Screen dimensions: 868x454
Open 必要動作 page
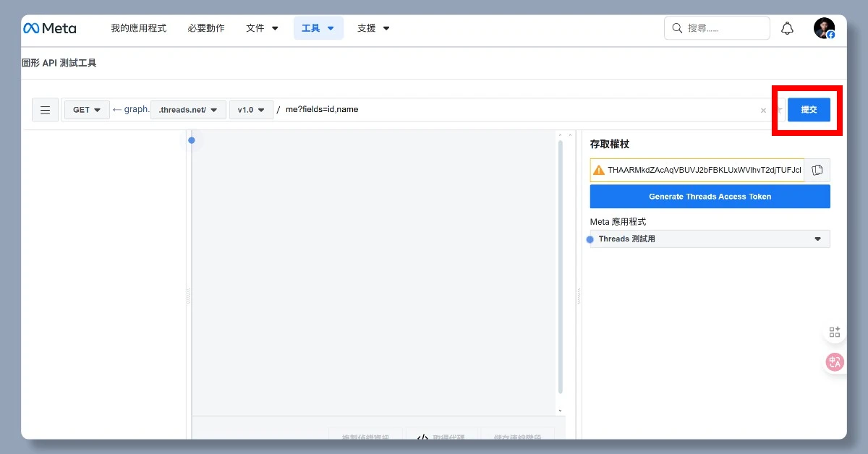(x=205, y=28)
